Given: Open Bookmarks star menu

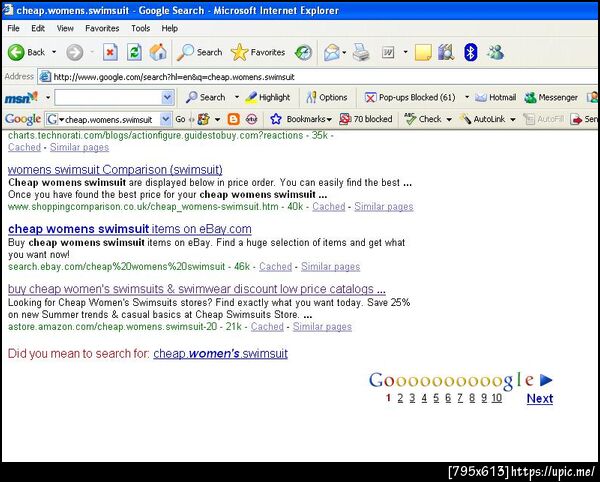Looking at the screenshot, I should tap(301, 119).
